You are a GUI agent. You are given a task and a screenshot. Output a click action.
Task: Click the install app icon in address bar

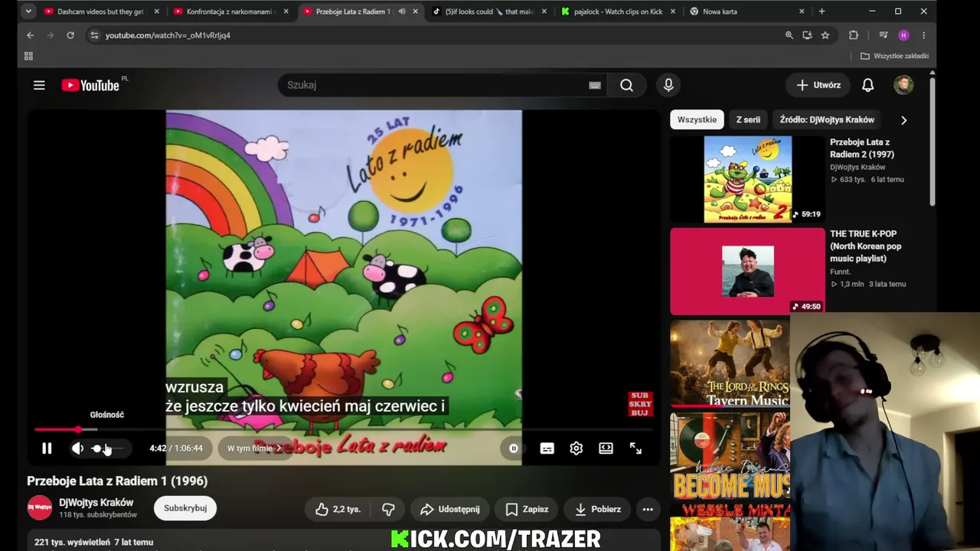(x=807, y=35)
